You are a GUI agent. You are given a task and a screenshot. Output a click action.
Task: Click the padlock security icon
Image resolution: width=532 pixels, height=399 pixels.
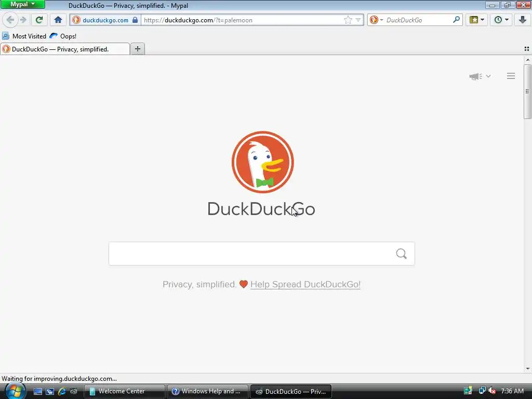(135, 20)
